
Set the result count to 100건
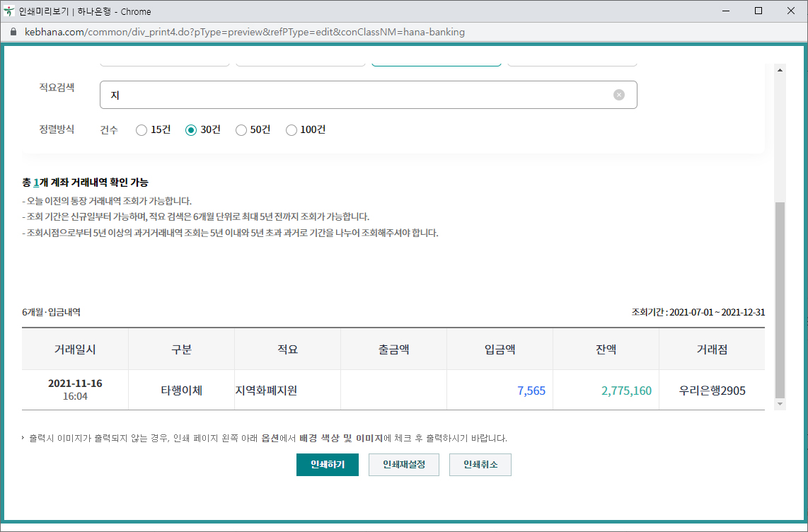point(292,130)
